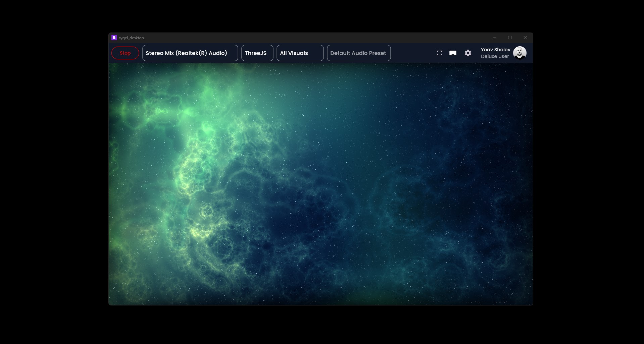Click the SYQEL logo in the title bar
The width and height of the screenshot is (644, 344).
tap(113, 38)
